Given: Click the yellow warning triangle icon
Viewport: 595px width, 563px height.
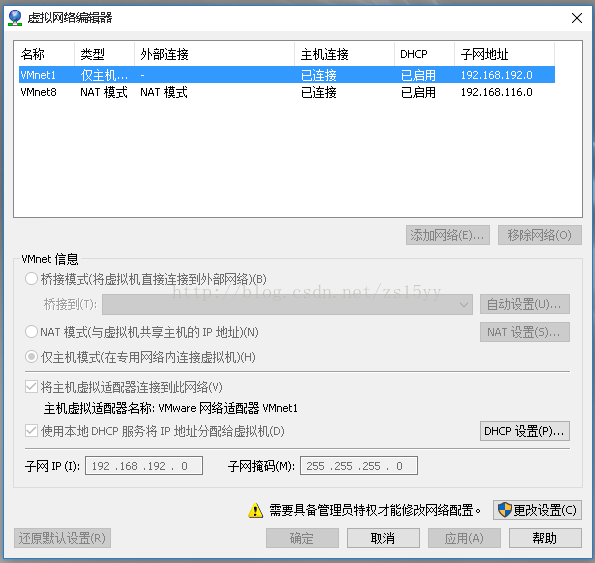Looking at the screenshot, I should point(255,510).
